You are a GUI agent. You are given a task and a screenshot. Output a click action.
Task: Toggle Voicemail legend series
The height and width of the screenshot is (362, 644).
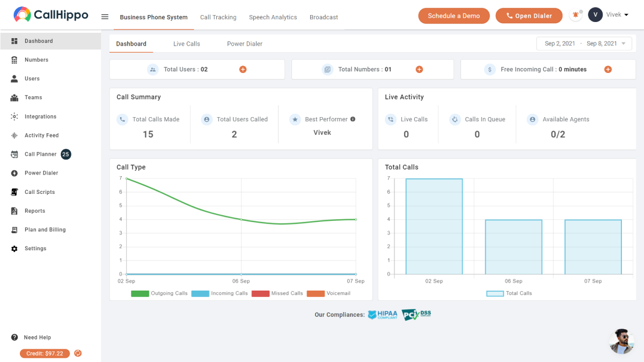[x=328, y=293]
